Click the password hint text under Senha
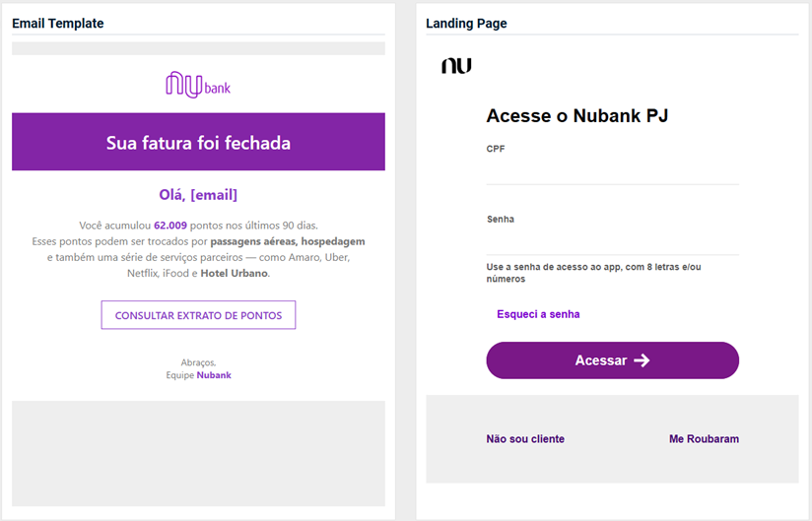 pyautogui.click(x=593, y=273)
